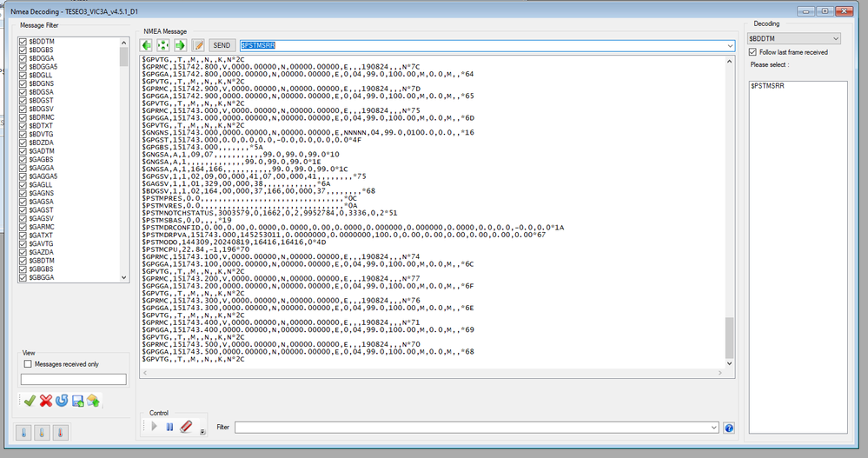
Task: Click the green four-dot center icon
Action: point(162,45)
